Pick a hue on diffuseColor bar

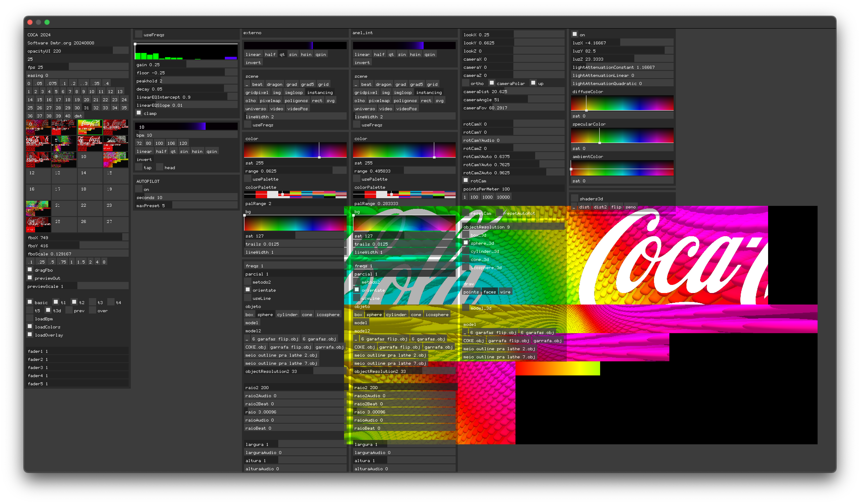pyautogui.click(x=622, y=103)
